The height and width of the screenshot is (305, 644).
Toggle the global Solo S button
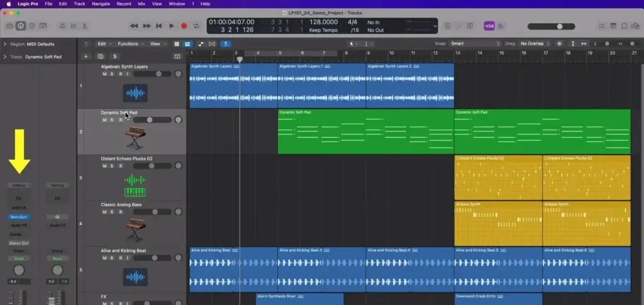(x=115, y=57)
